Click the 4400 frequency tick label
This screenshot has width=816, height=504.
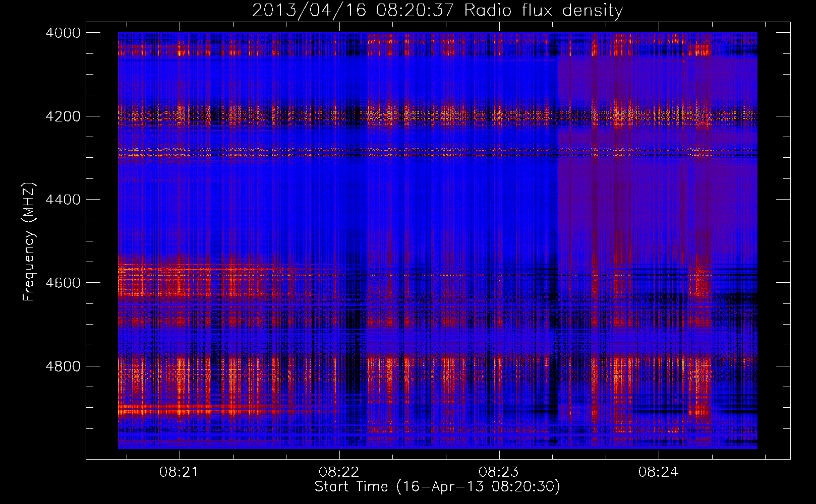(63, 200)
